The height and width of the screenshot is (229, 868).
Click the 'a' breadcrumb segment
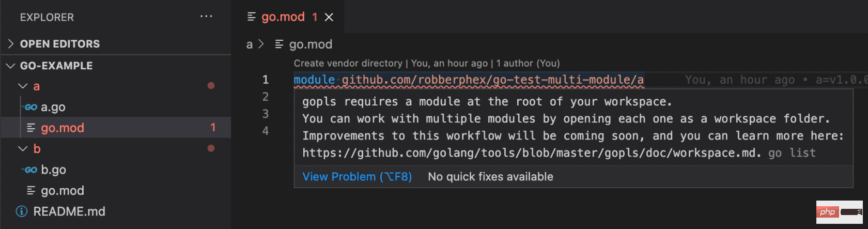pos(250,44)
